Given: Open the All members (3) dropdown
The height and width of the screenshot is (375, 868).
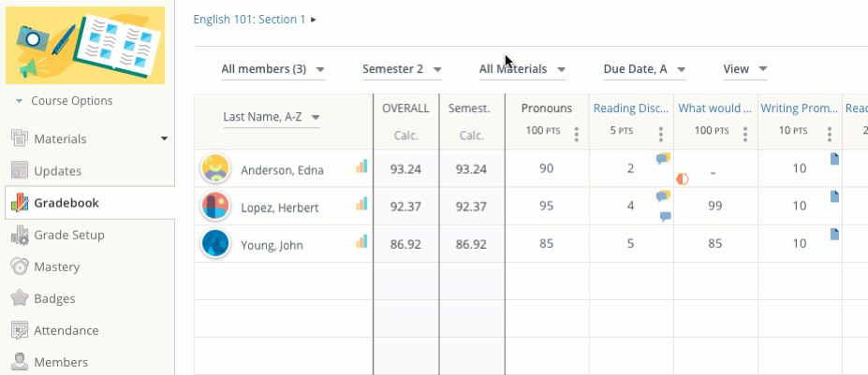Looking at the screenshot, I should (272, 69).
